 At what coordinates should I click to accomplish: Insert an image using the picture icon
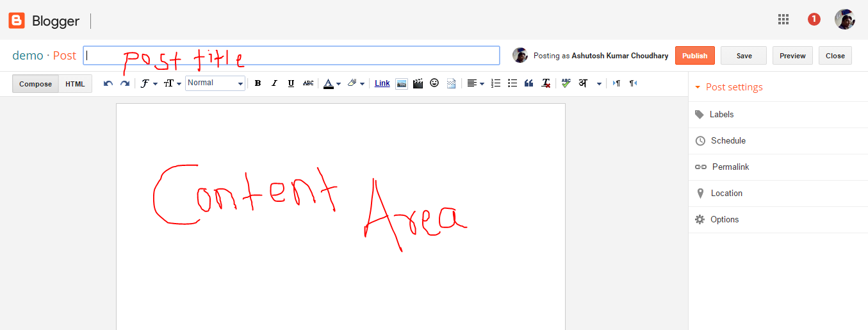point(402,83)
